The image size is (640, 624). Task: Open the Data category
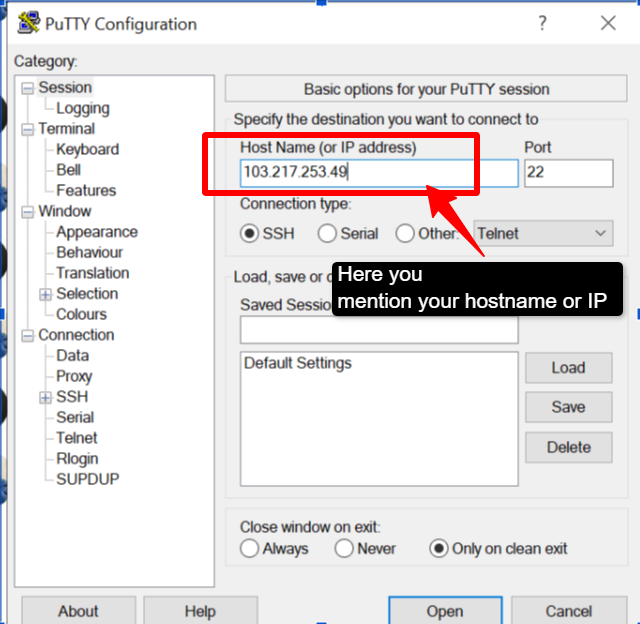point(72,355)
